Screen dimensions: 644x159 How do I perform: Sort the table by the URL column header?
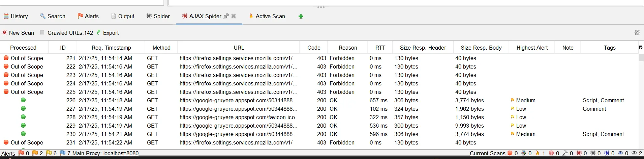239,48
